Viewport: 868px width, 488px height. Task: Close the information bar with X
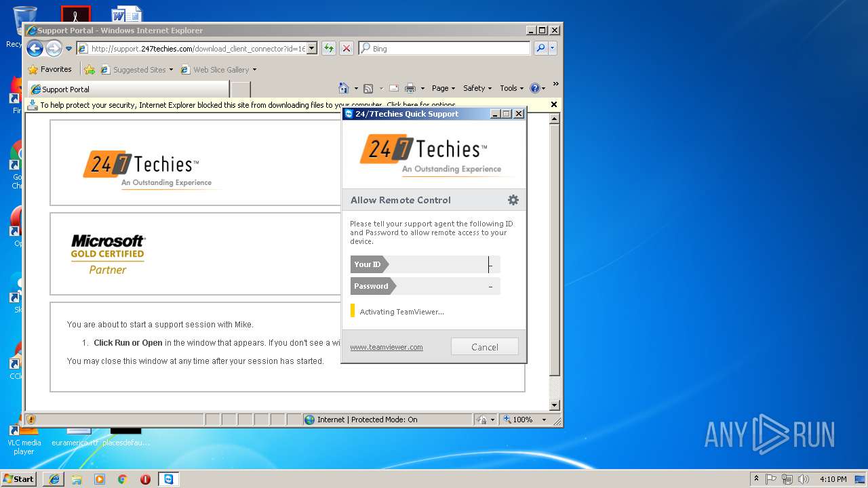(x=554, y=104)
